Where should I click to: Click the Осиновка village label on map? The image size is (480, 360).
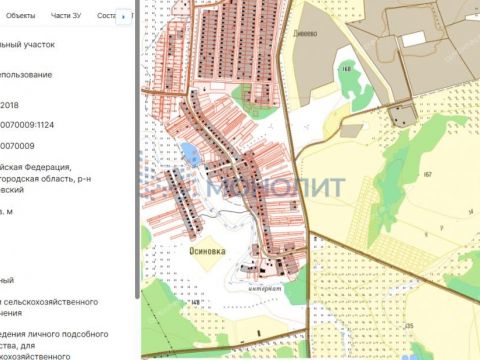[207, 251]
